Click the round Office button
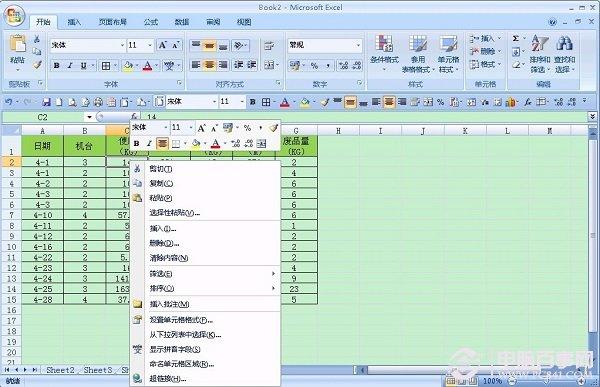This screenshot has width=600, height=387. pyautogui.click(x=14, y=16)
